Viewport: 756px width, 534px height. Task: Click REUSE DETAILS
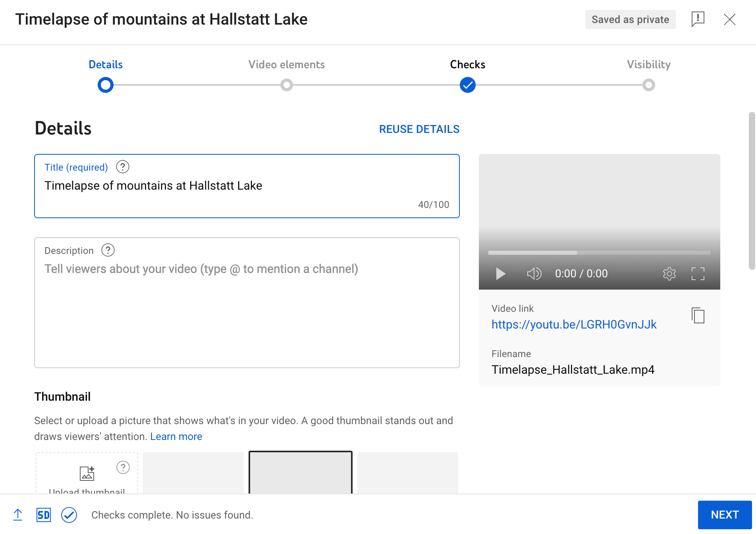(x=419, y=129)
